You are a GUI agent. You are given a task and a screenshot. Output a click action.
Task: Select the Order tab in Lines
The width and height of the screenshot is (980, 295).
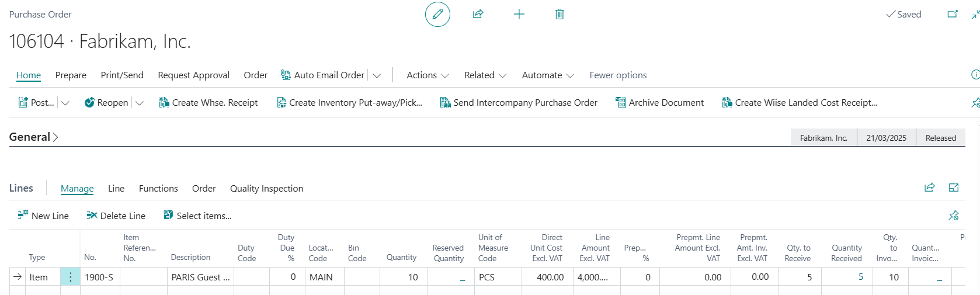click(204, 188)
